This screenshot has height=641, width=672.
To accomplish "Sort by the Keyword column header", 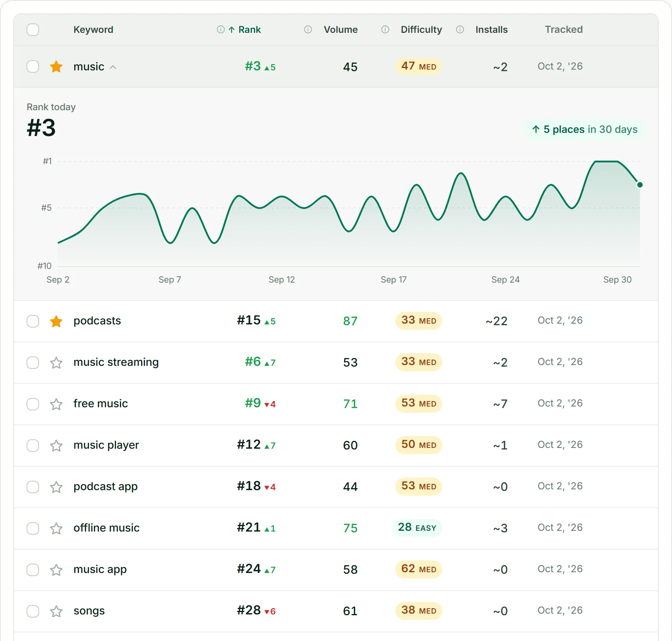I will point(93,30).
